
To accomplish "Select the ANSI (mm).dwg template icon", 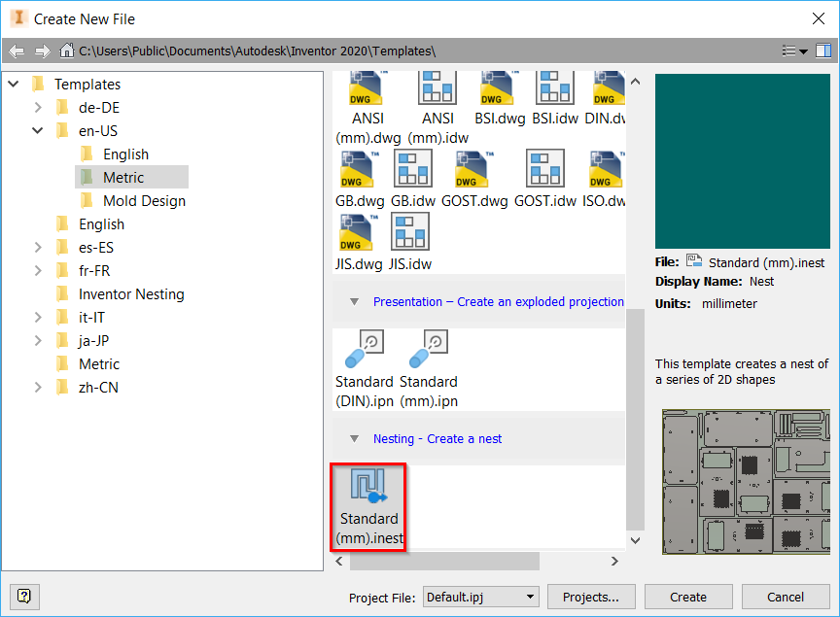I will click(x=366, y=88).
